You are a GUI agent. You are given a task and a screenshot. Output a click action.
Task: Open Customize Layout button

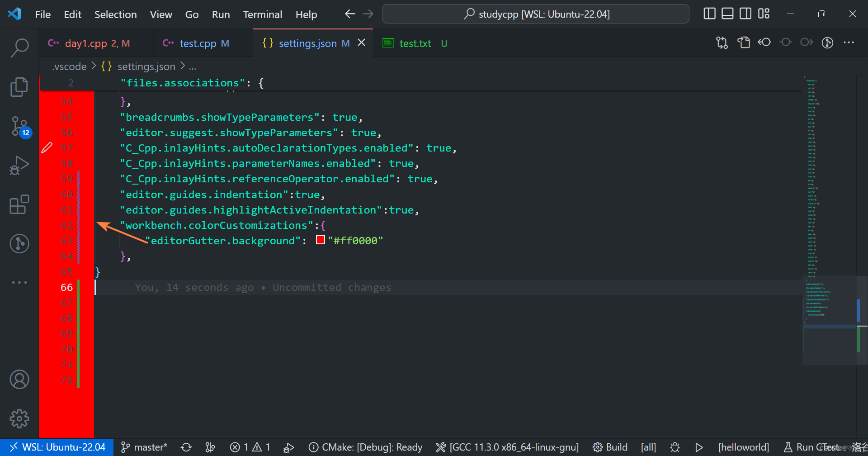point(764,14)
